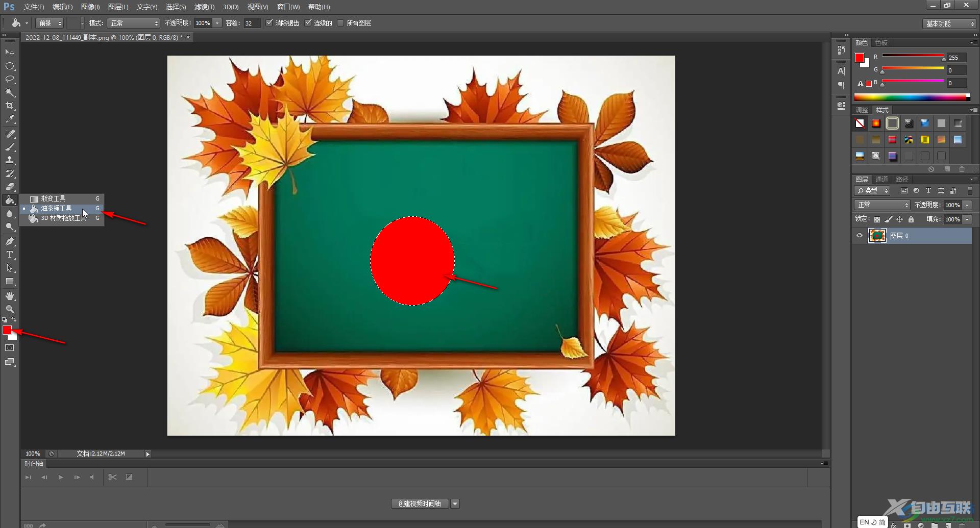
Task: Toggle the 连续的 checkbox
Action: point(308,22)
